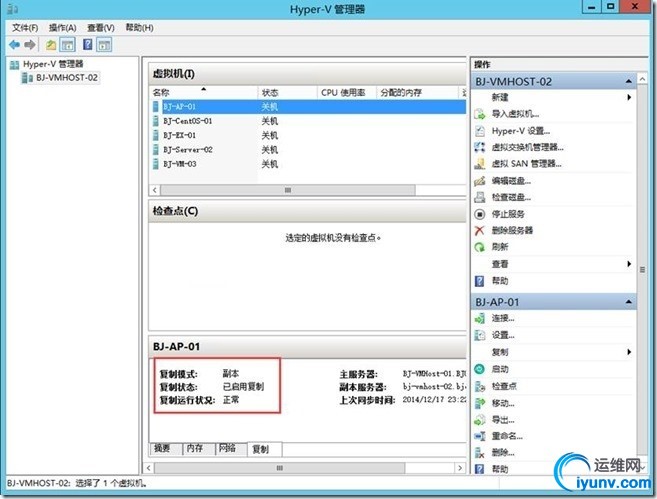The width and height of the screenshot is (657, 499).
Task: Open the 查看(V) menu
Action: click(x=101, y=28)
